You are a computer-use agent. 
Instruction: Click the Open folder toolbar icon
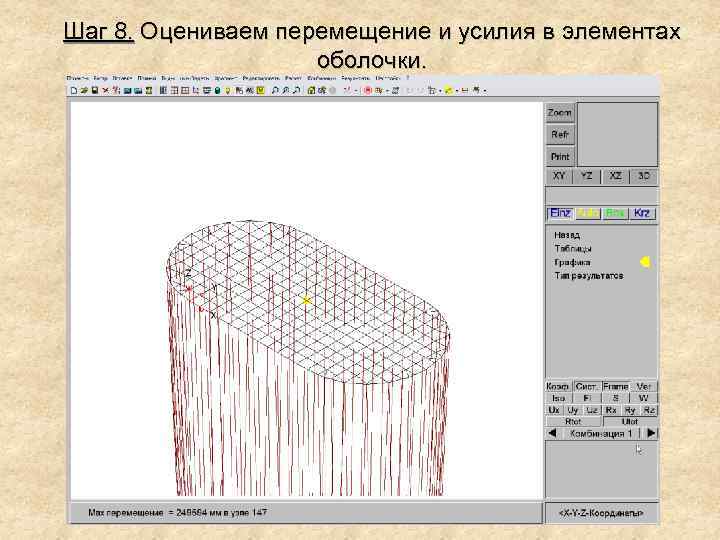click(84, 90)
